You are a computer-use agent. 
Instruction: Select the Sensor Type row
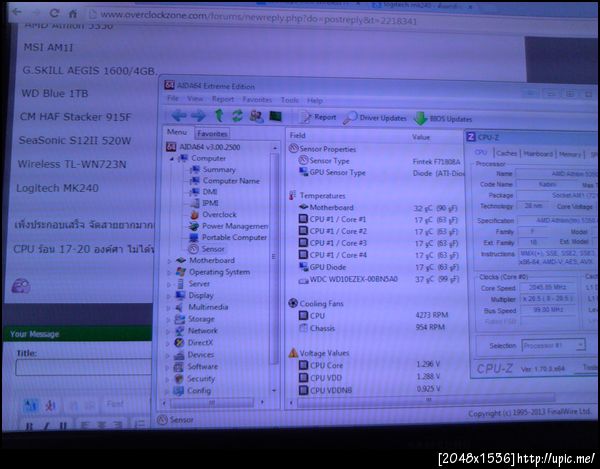coord(380,161)
